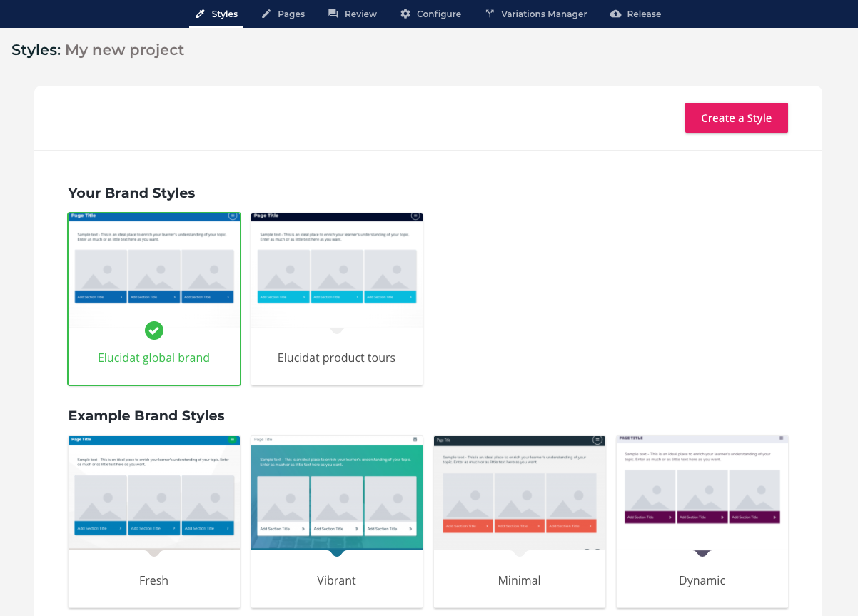Choose the Minimal example style preview
This screenshot has width=858, height=616.
520,493
